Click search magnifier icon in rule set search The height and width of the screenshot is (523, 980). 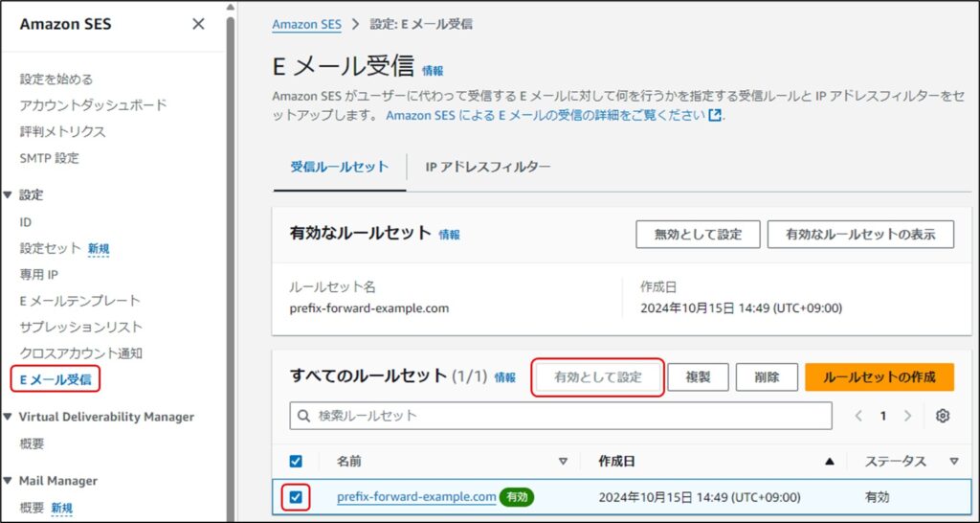click(304, 416)
